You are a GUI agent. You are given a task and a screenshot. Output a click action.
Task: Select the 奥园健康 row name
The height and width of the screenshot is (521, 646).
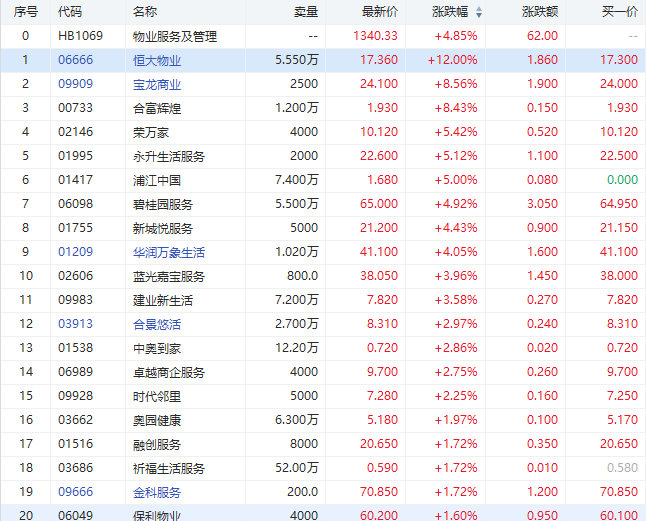[x=157, y=421]
